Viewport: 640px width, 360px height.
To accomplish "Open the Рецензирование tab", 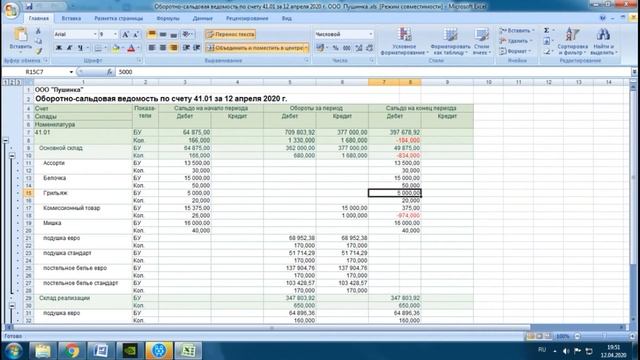I will tap(247, 18).
